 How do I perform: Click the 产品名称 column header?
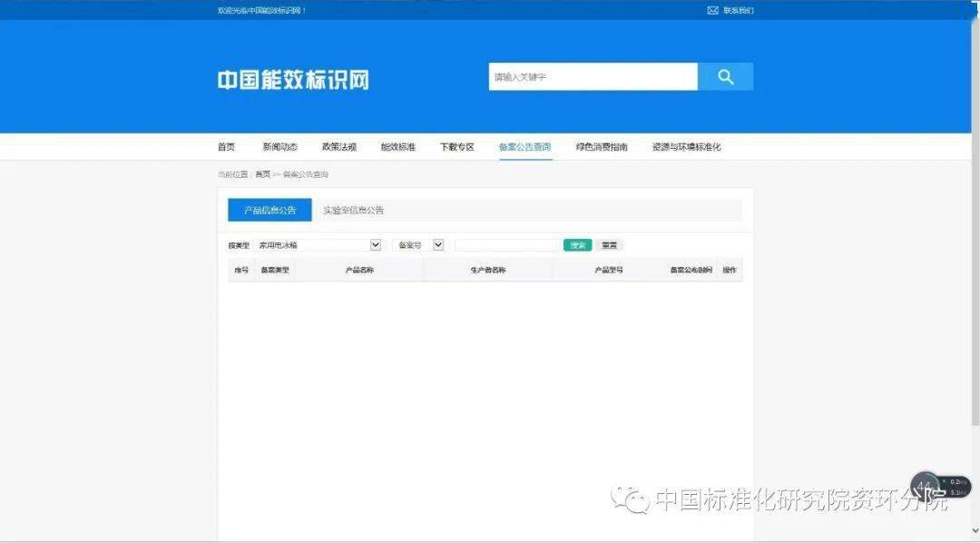pos(359,271)
